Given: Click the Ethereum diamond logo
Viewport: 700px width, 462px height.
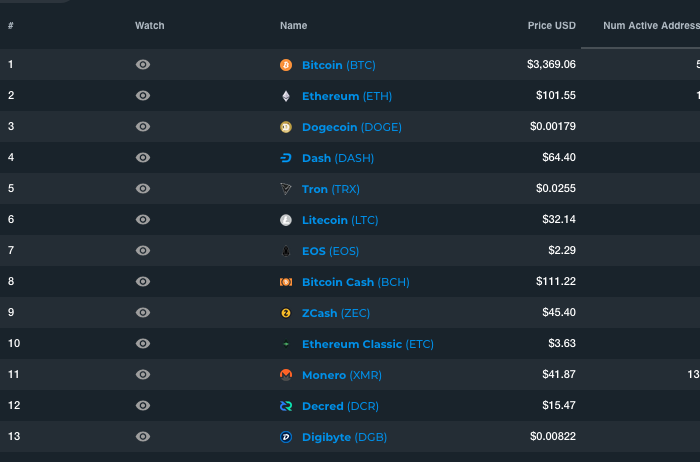Looking at the screenshot, I should point(286,96).
